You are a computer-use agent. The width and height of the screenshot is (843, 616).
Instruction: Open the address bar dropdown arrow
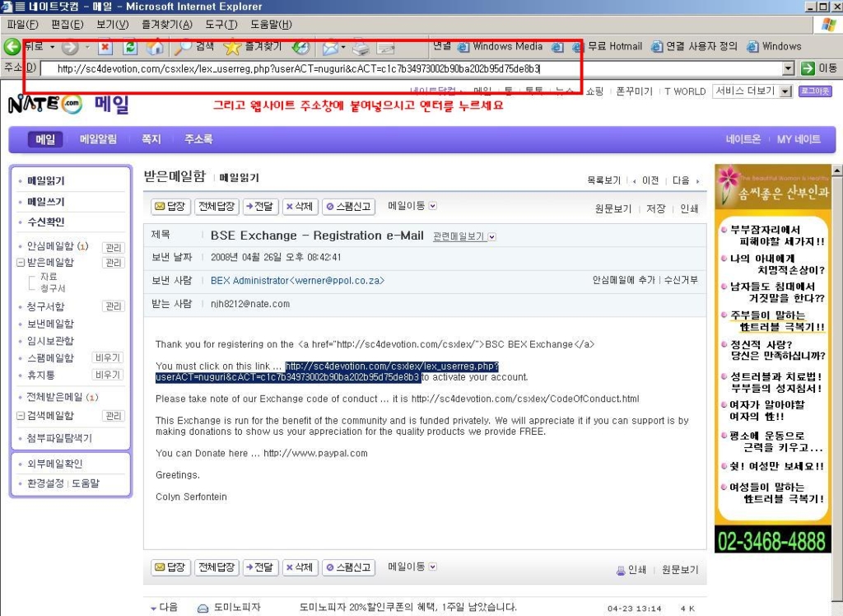pos(788,68)
